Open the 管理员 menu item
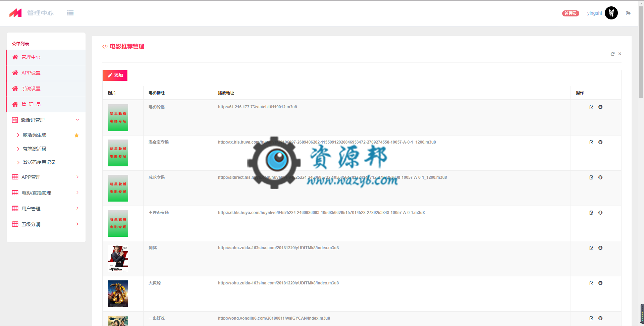The height and width of the screenshot is (326, 644). click(46, 105)
